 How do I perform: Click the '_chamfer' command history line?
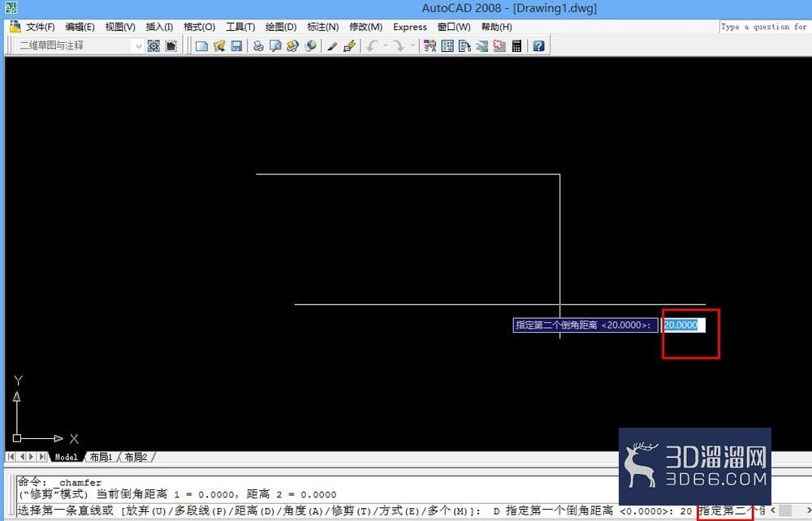coord(59,482)
